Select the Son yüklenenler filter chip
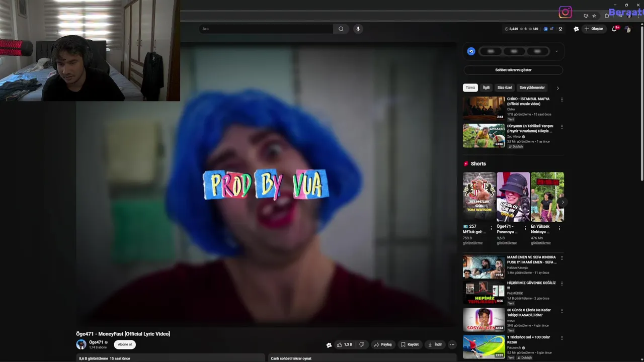The width and height of the screenshot is (644, 362). 532,87
